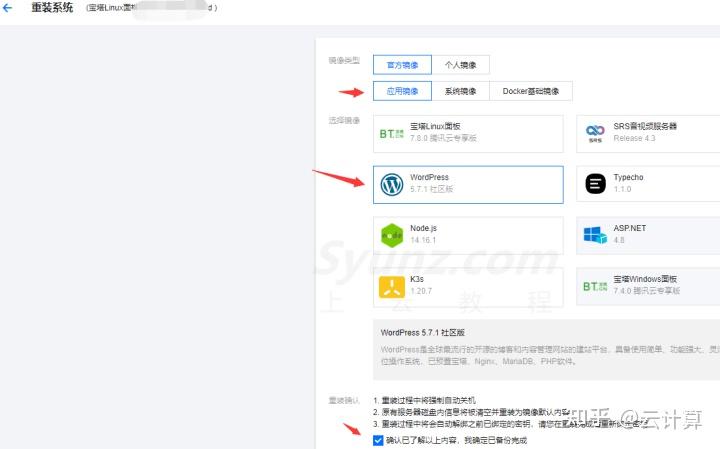Viewport: 720px width, 449px height.
Task: Click the 1.1.0 Typecho version text
Action: coord(622,189)
